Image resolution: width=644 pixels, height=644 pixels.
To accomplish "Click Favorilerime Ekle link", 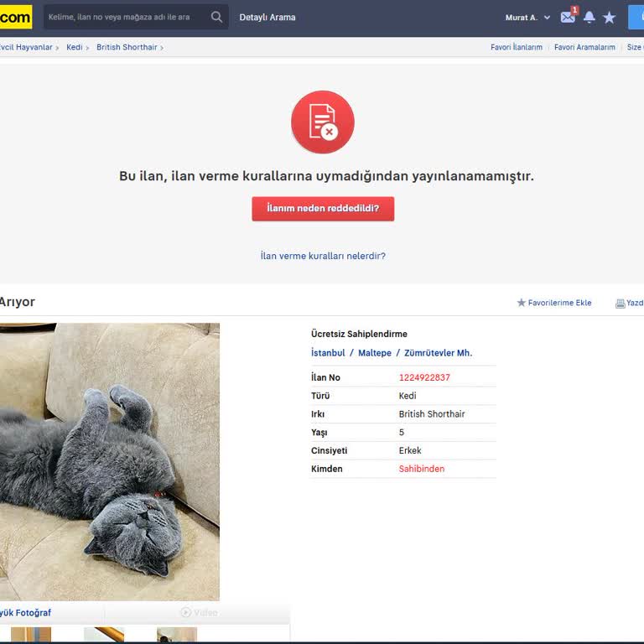I will click(x=559, y=303).
